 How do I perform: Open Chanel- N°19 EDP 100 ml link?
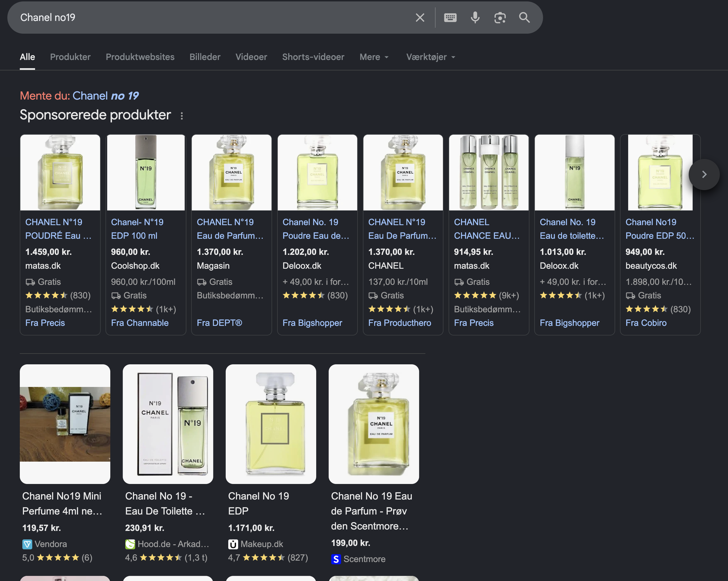[x=137, y=229]
